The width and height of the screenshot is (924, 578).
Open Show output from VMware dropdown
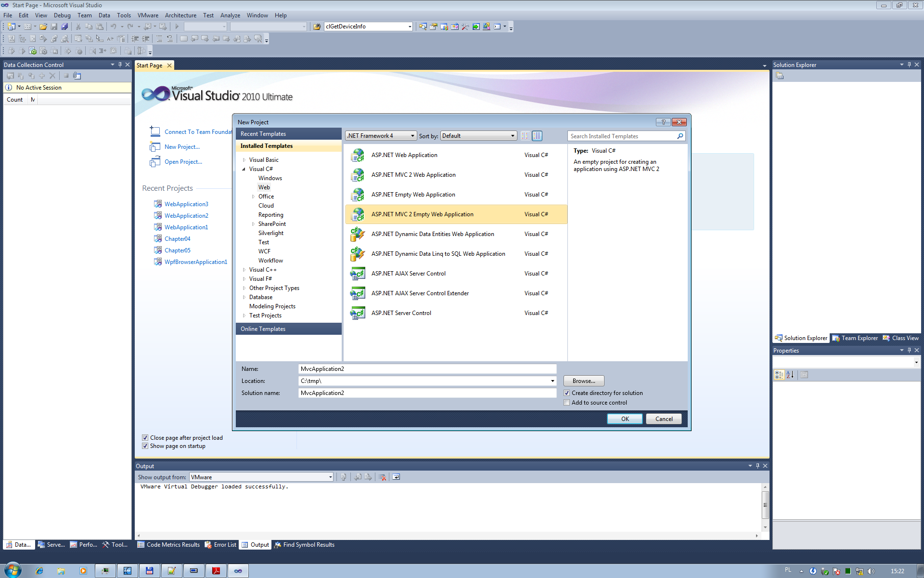point(261,477)
